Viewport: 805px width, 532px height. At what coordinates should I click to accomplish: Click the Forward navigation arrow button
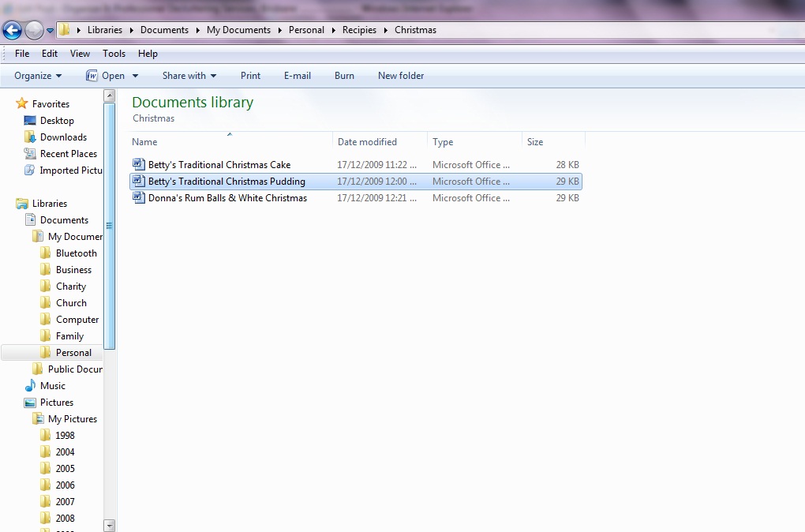tap(34, 30)
